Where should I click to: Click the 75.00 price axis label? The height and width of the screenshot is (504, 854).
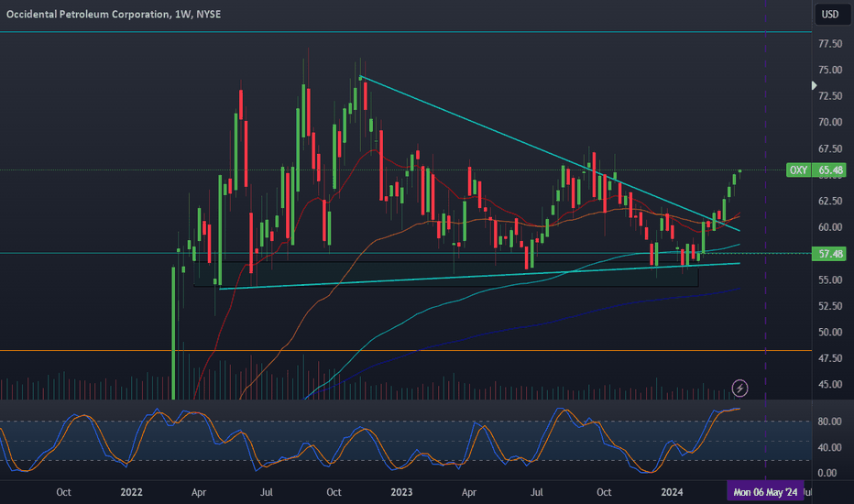pos(830,70)
